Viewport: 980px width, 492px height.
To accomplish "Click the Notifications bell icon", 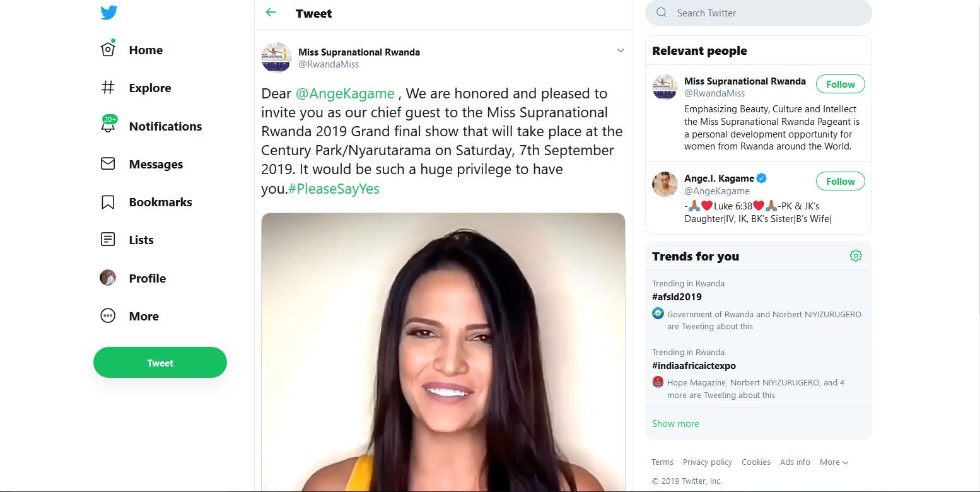I will coord(108,126).
